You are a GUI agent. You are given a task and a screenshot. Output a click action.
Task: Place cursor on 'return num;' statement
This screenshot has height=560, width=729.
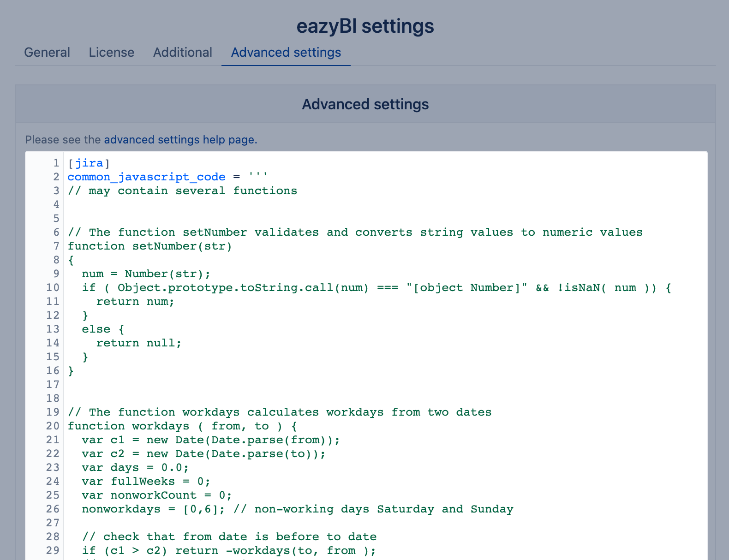point(135,302)
